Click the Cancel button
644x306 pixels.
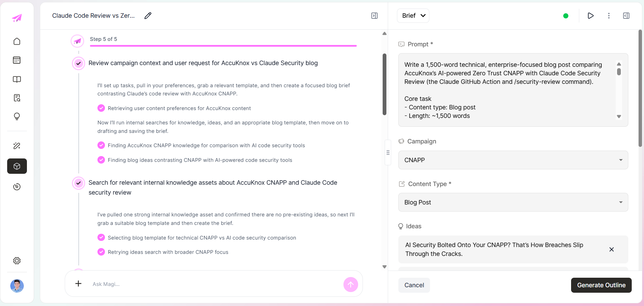414,285
